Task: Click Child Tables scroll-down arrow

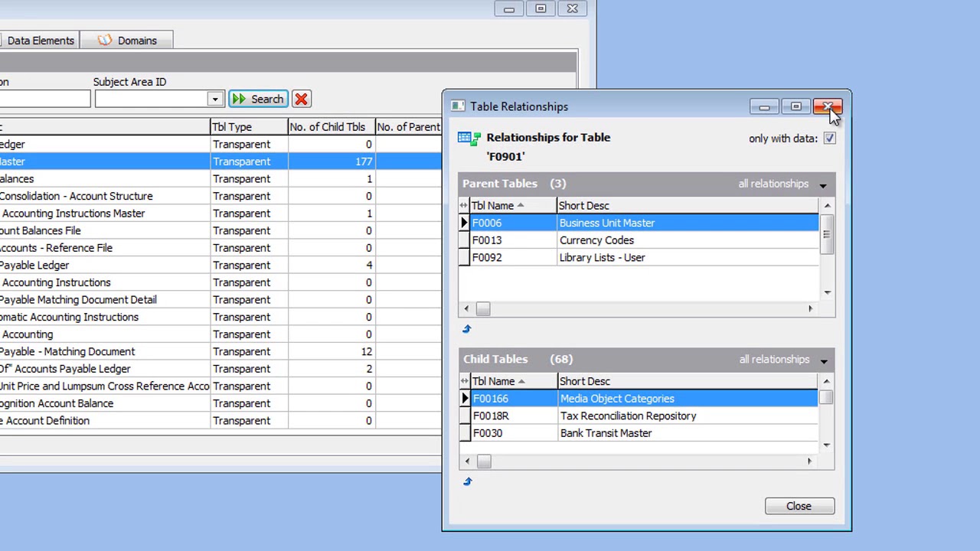Action: point(826,445)
